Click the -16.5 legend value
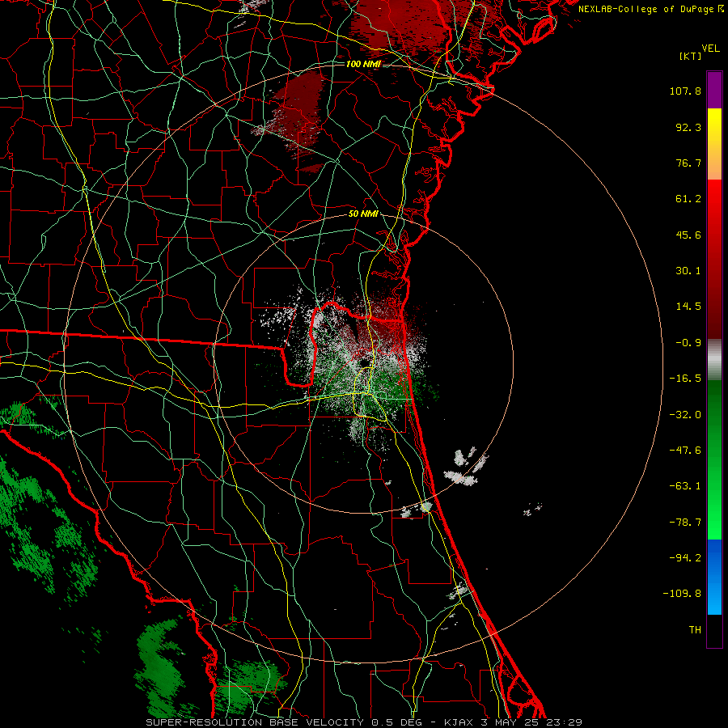The image size is (728, 728). (685, 379)
